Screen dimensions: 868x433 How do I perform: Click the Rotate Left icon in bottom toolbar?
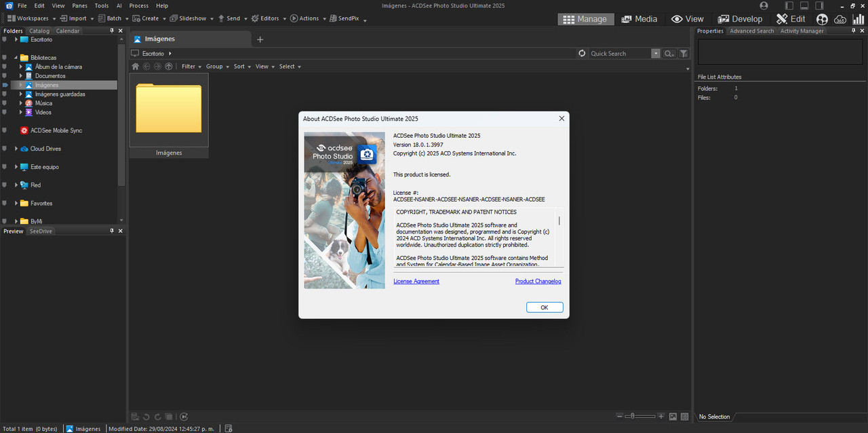pyautogui.click(x=146, y=417)
